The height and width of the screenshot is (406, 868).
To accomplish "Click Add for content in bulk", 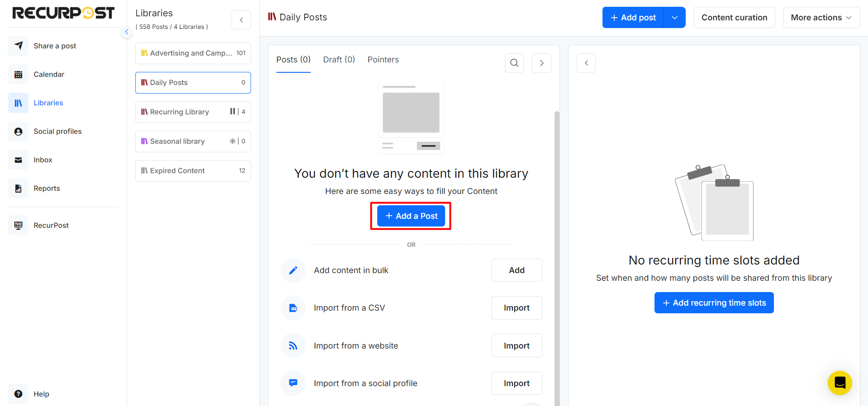I will coord(517,270).
